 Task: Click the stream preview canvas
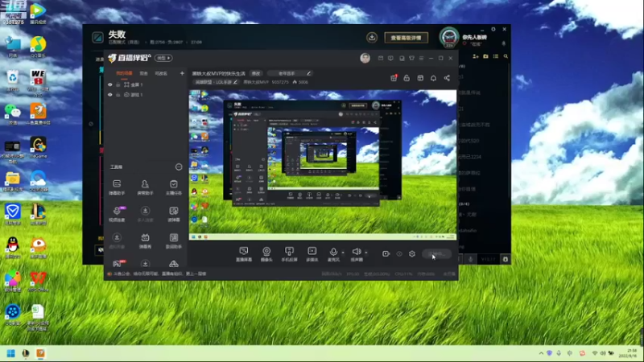coord(323,165)
